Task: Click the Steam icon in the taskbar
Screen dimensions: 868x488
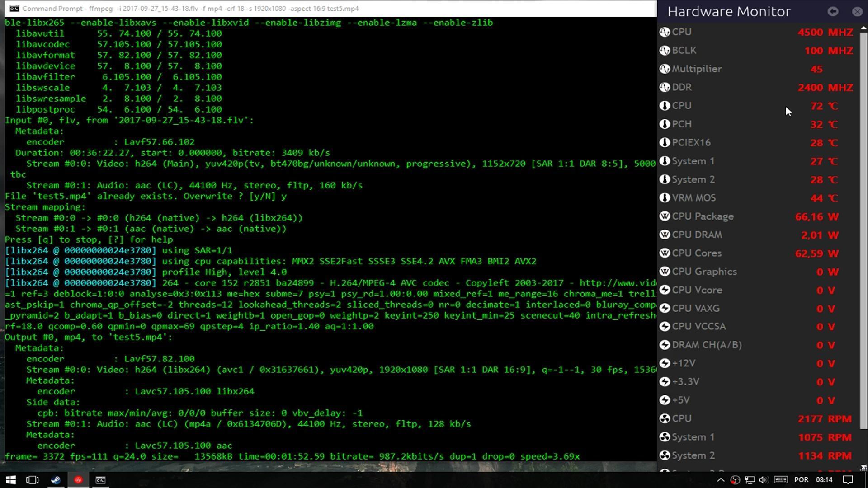Action: point(55,480)
